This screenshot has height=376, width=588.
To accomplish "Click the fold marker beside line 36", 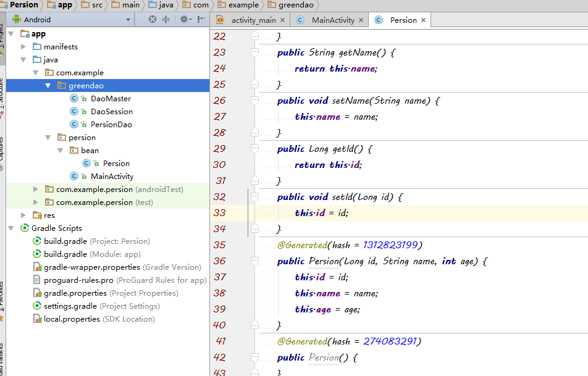I will 254,262.
